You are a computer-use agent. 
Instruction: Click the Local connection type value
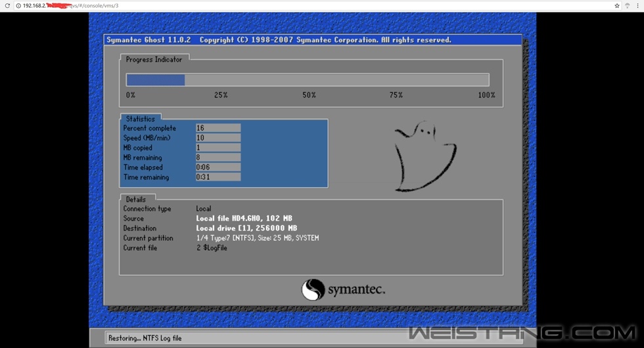(204, 209)
